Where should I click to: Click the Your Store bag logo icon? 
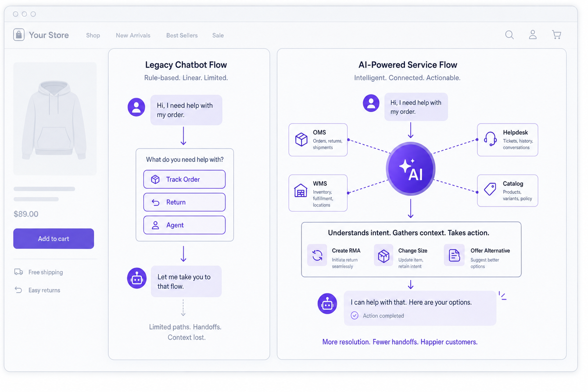(19, 35)
